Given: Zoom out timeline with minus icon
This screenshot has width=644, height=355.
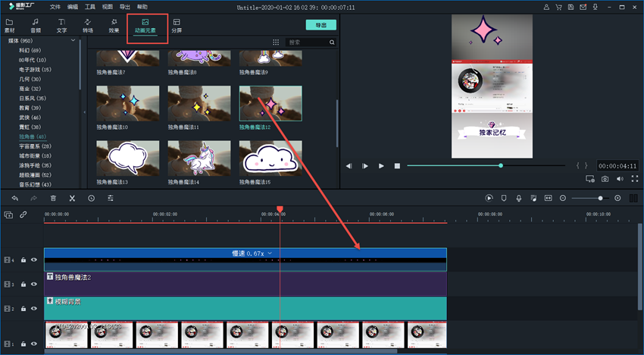Looking at the screenshot, I should click(x=563, y=198).
